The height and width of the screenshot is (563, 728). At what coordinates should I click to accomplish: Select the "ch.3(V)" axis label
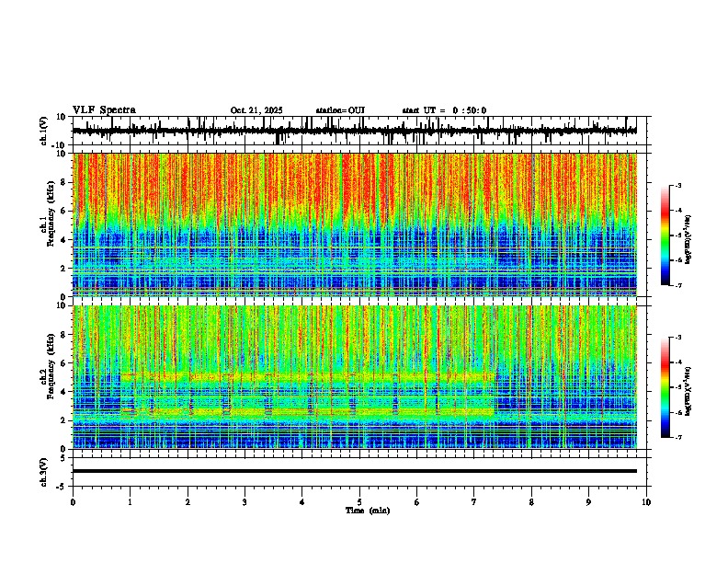[x=44, y=472]
